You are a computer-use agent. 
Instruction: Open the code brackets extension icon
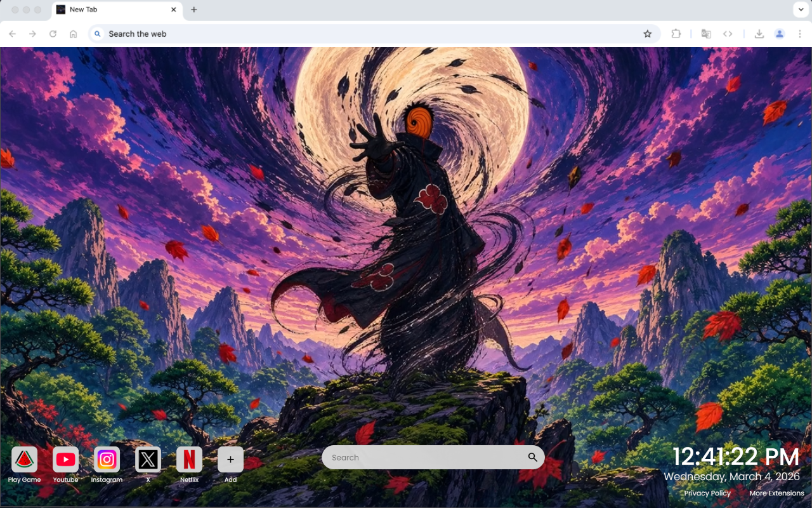728,34
